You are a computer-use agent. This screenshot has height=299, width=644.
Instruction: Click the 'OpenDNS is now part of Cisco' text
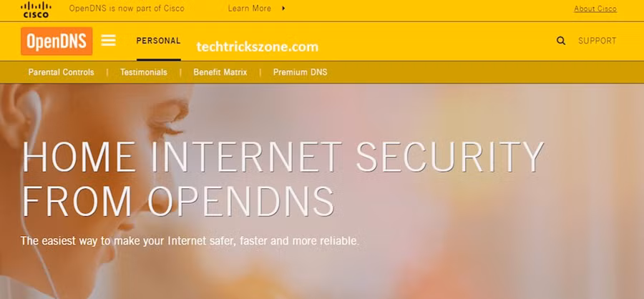(x=127, y=8)
